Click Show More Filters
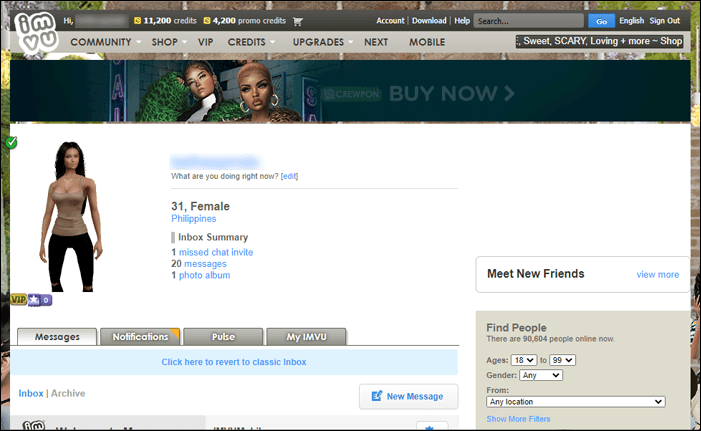 (518, 419)
